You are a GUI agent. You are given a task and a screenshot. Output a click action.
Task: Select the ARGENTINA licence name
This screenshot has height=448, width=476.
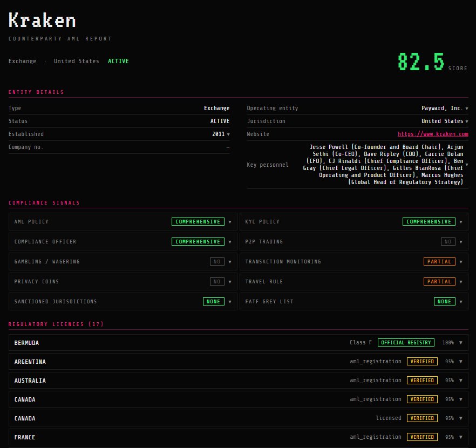(x=30, y=362)
